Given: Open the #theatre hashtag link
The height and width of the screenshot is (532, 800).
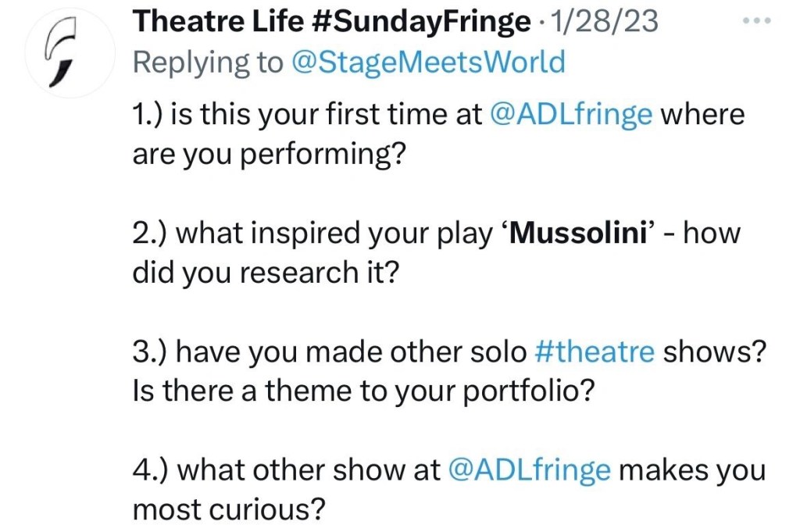Looking at the screenshot, I should (x=595, y=352).
